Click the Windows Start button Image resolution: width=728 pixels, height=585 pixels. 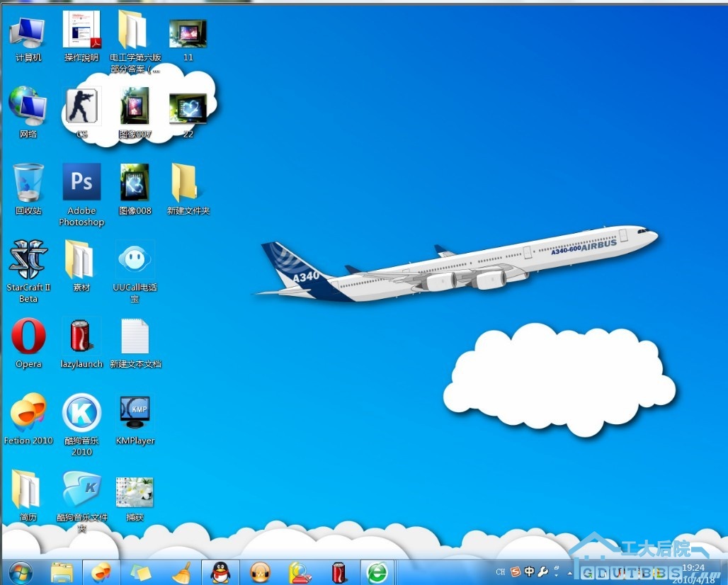coord(20,572)
